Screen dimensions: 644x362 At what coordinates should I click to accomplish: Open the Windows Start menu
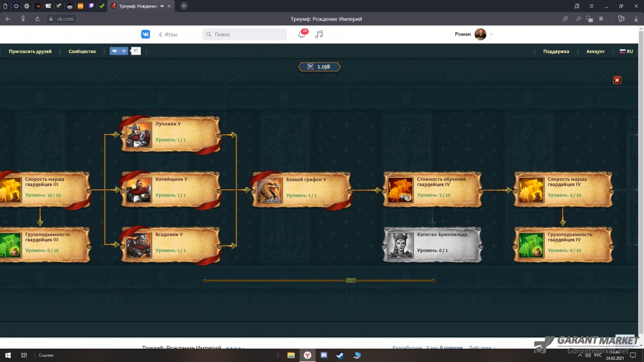coord(8,355)
